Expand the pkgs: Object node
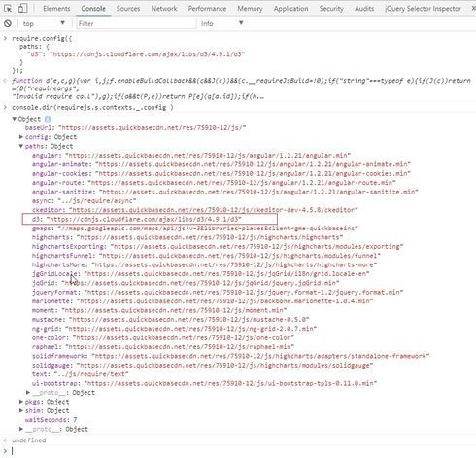 point(21,402)
